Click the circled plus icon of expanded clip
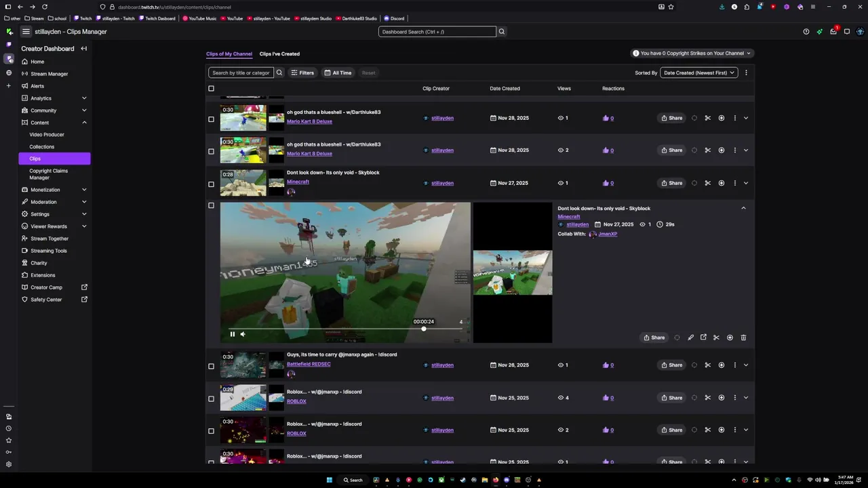 click(730, 338)
